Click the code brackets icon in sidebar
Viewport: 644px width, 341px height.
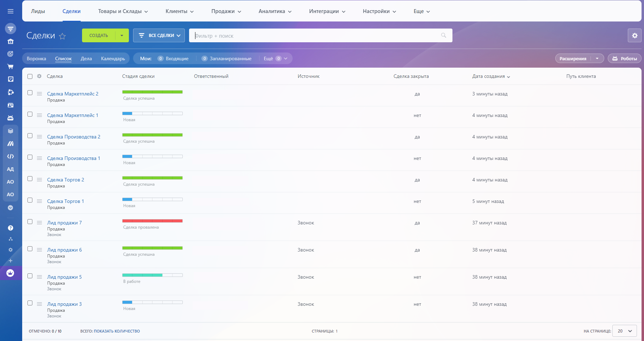coord(11,156)
